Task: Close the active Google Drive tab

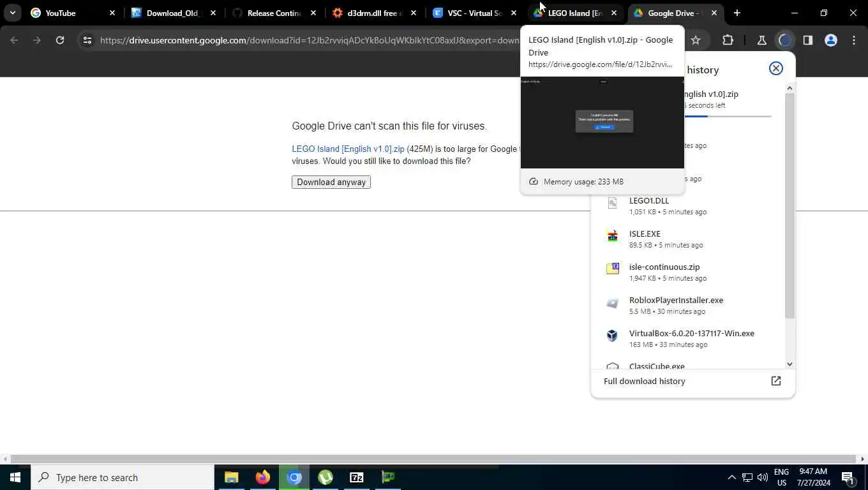Action: (x=714, y=13)
